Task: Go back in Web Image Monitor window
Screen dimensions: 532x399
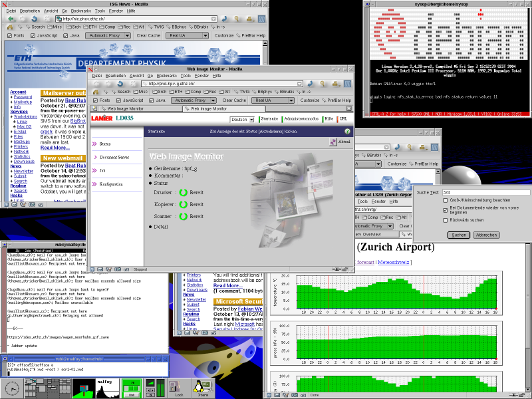Action: click(96, 84)
